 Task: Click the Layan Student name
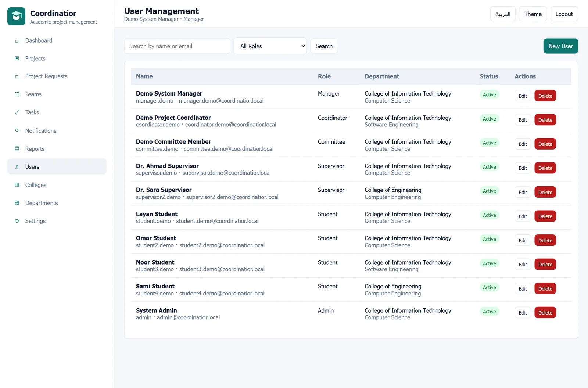click(x=157, y=214)
